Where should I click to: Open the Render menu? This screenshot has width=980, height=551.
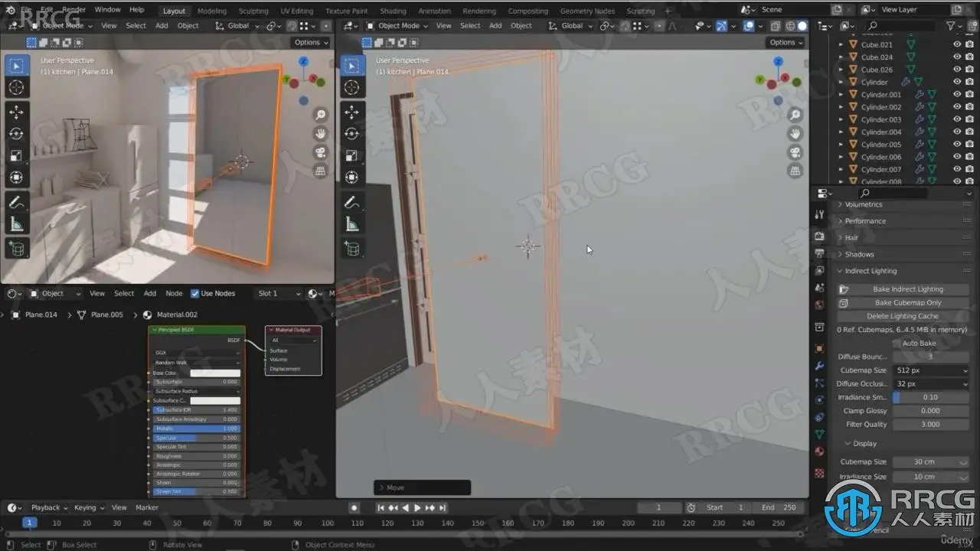73,10
